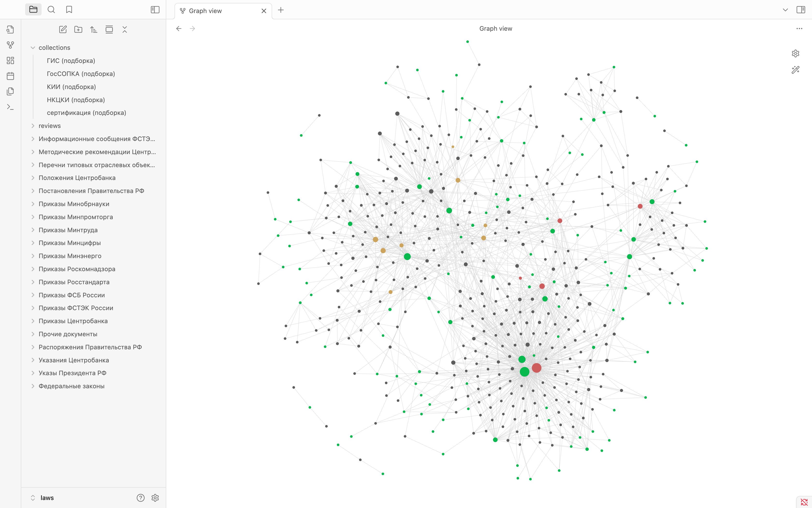Expand Указания Центробанка folder
The height and width of the screenshot is (508, 812).
[x=94, y=360]
